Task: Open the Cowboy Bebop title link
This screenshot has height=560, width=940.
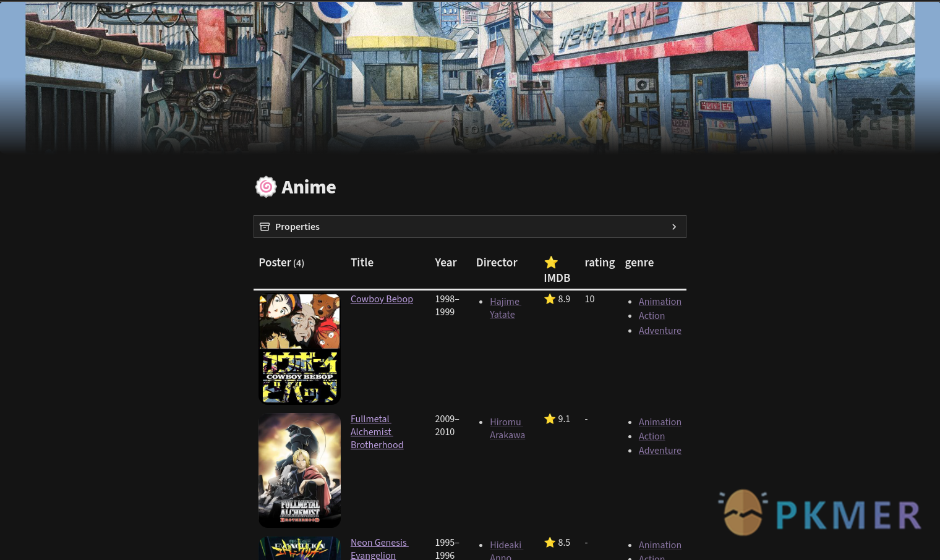Action: (x=382, y=299)
